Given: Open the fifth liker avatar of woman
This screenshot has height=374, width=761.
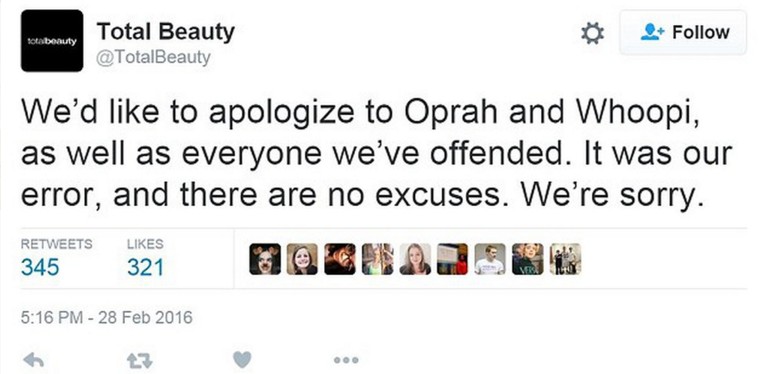Looking at the screenshot, I should pyautogui.click(x=415, y=259).
